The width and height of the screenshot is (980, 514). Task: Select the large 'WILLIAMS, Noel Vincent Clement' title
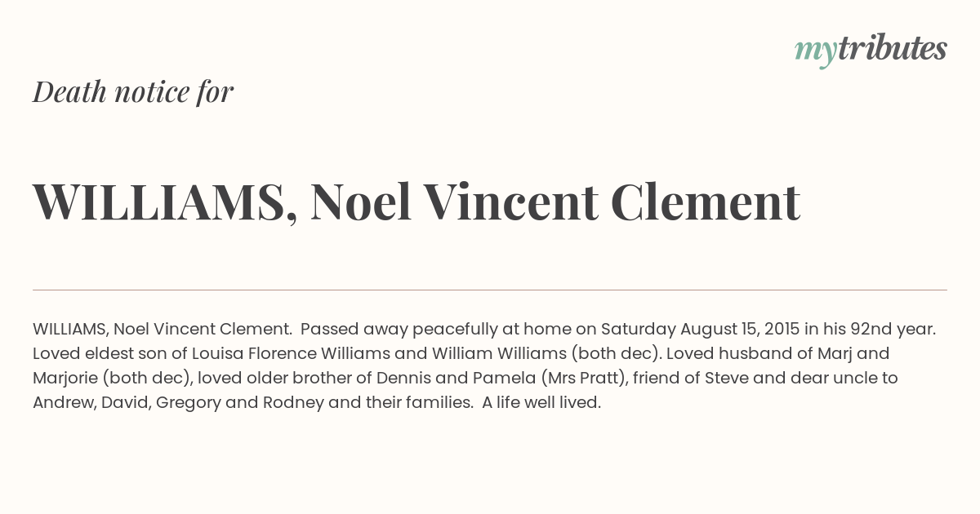(x=416, y=202)
